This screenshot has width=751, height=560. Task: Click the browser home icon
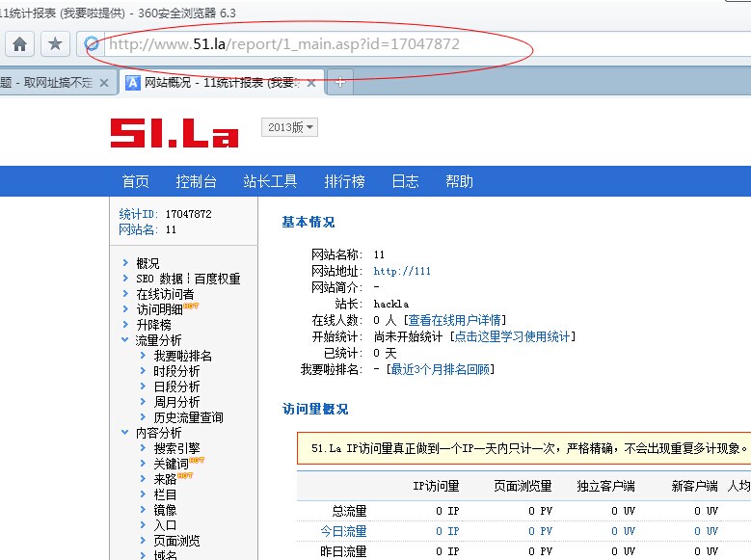pos(19,44)
